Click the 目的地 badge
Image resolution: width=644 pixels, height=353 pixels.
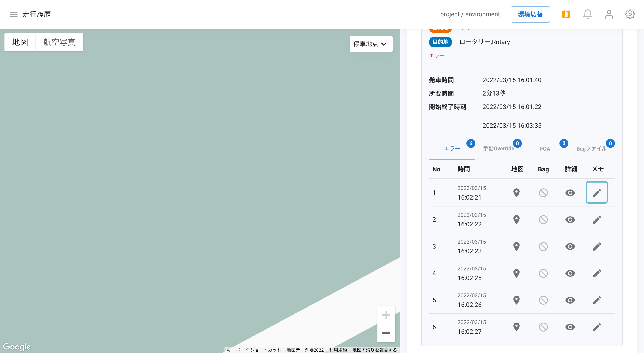(x=441, y=42)
